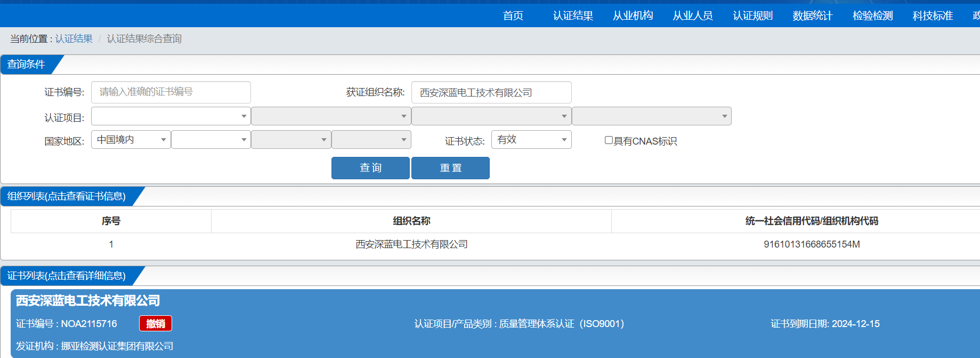Click the 组织名称 column header

click(x=411, y=221)
